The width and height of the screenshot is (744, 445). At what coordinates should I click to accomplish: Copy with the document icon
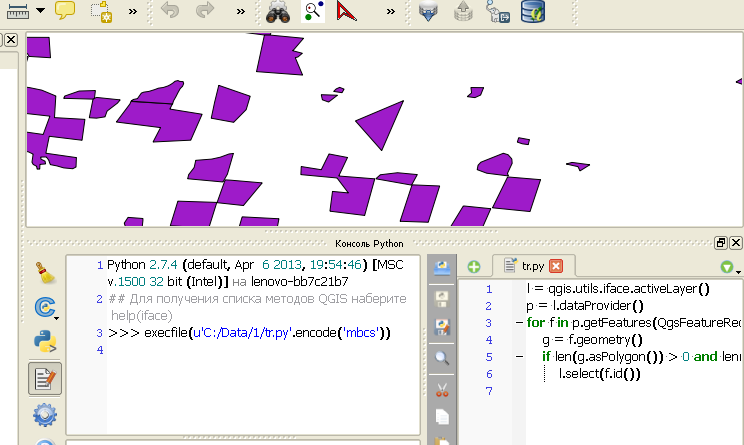point(442,417)
